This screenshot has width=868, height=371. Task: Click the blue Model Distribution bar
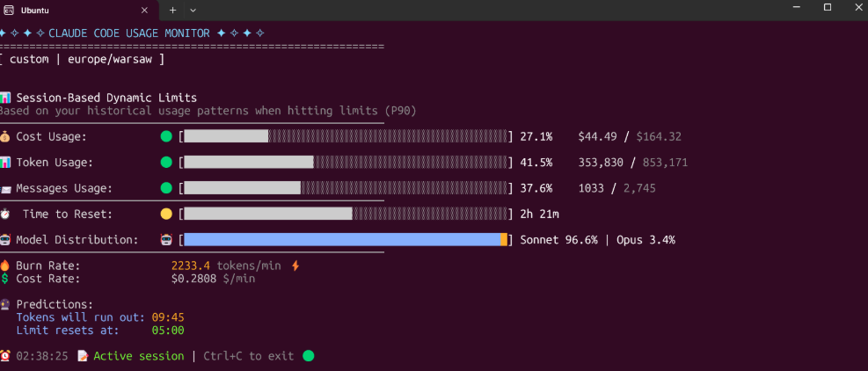click(341, 239)
